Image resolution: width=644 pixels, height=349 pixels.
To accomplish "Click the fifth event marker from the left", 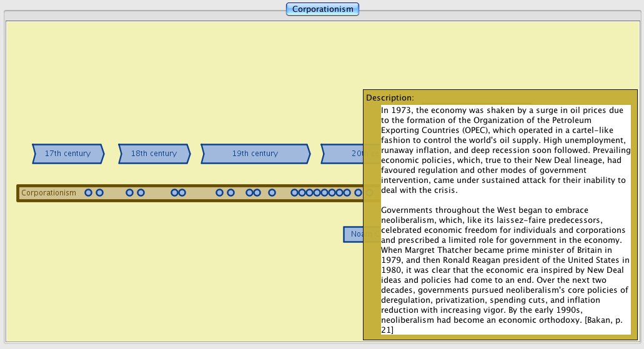I will pos(175,193).
